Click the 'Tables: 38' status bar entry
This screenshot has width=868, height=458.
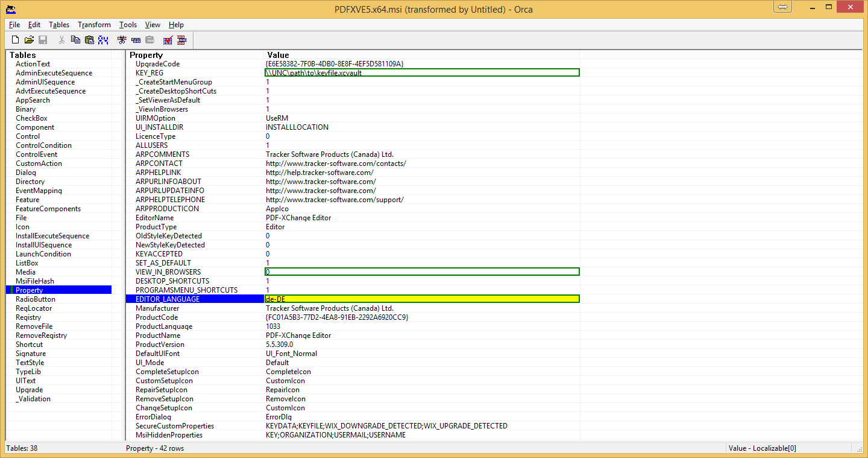point(22,448)
